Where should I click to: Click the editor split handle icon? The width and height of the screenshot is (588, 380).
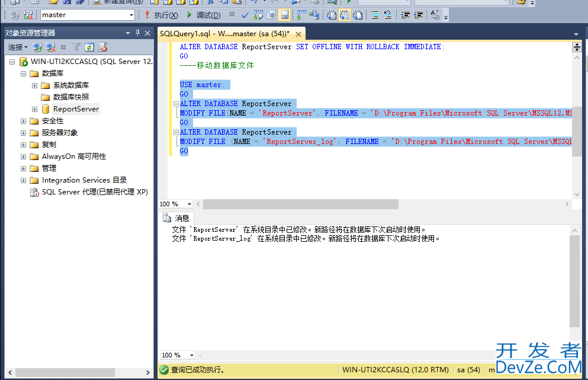tap(577, 47)
